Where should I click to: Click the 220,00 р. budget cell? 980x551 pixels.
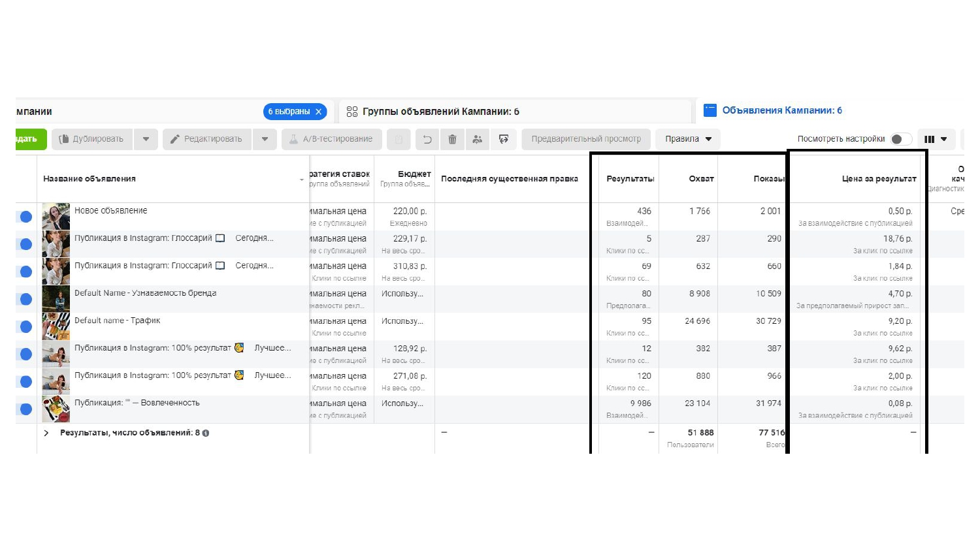pos(410,212)
